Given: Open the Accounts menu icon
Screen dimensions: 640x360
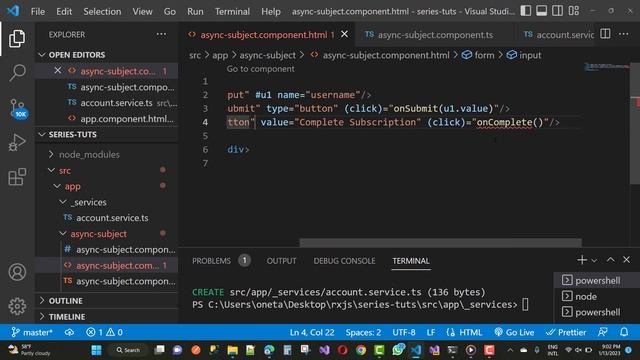Looking at the screenshot, I should [17, 272].
